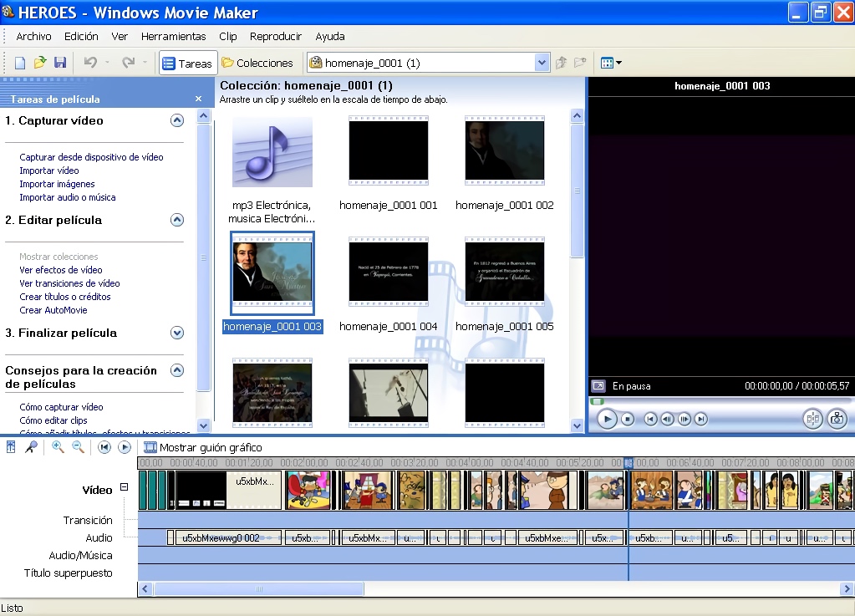The width and height of the screenshot is (855, 616).
Task: Redo the last undone action
Action: (x=128, y=63)
